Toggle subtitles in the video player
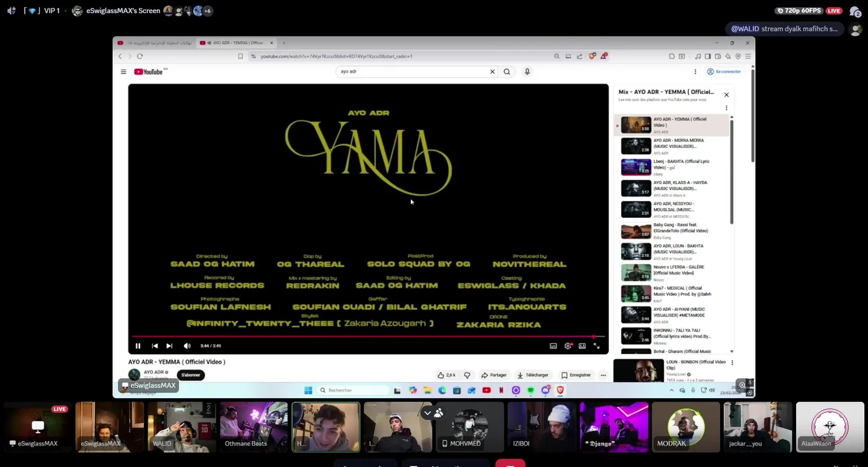 tap(553, 346)
